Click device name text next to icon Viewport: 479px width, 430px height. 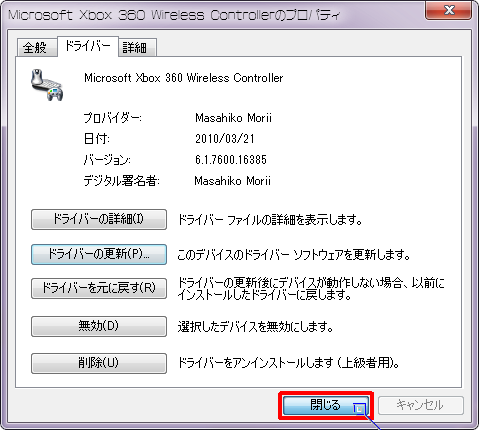[x=184, y=78]
